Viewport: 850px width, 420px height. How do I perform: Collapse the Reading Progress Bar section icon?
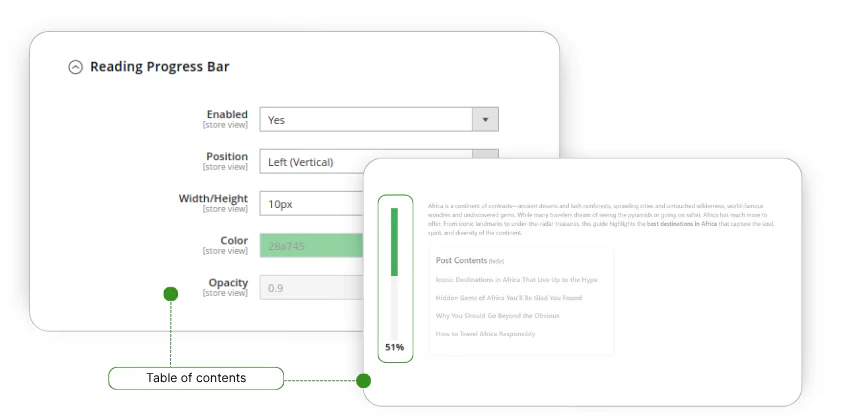[75, 68]
